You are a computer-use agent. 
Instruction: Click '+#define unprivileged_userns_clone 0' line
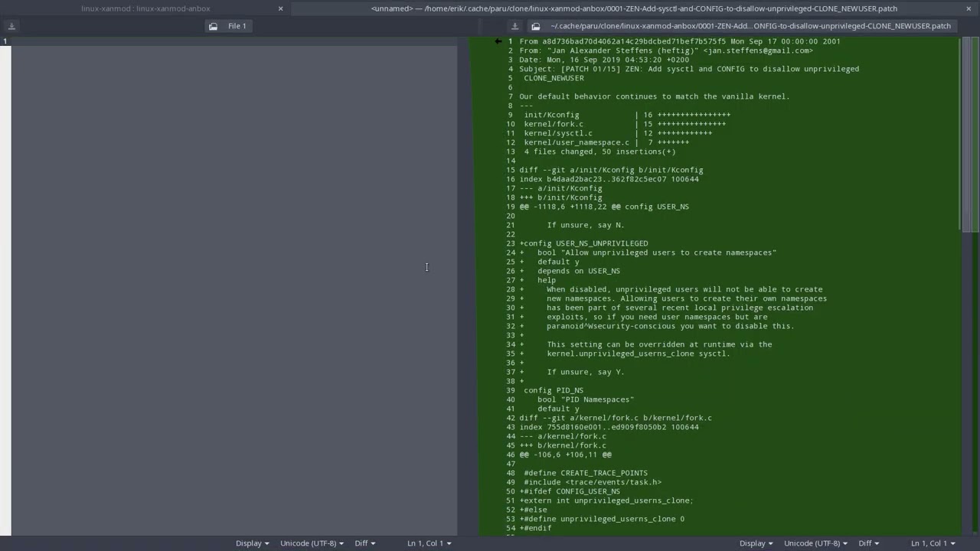coord(602,519)
